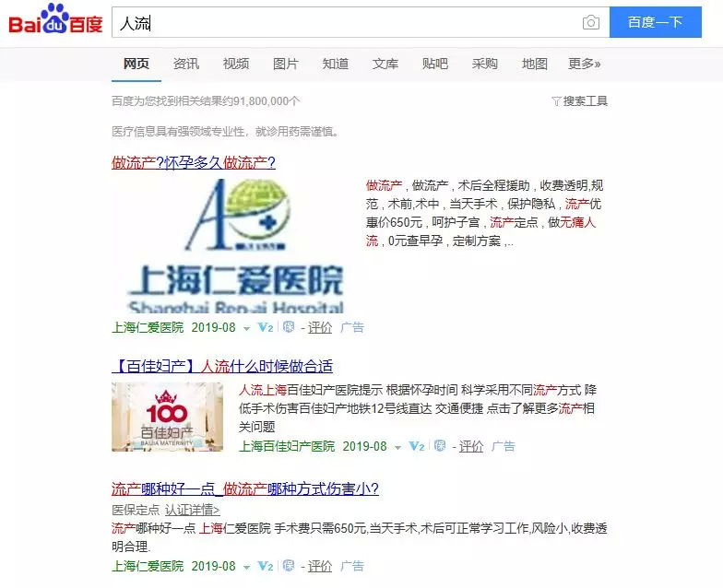Click the 百度一下 search button
The image size is (723, 588).
click(656, 22)
